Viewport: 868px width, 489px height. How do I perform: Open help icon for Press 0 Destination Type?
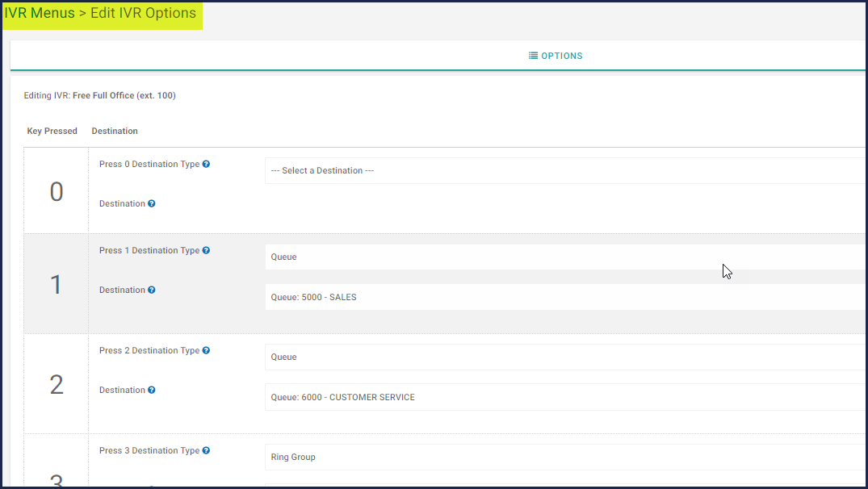point(206,165)
